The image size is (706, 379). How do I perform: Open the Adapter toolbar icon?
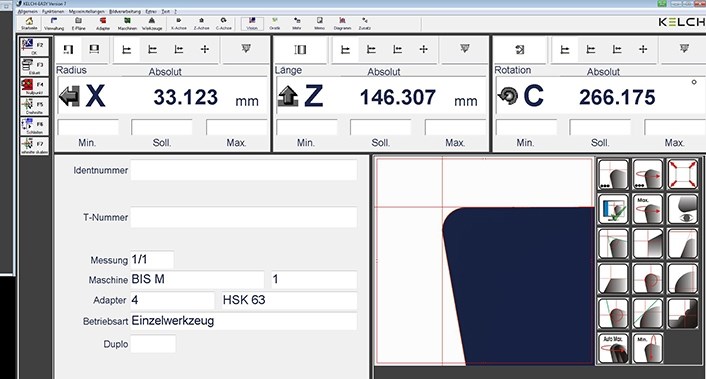103,23
